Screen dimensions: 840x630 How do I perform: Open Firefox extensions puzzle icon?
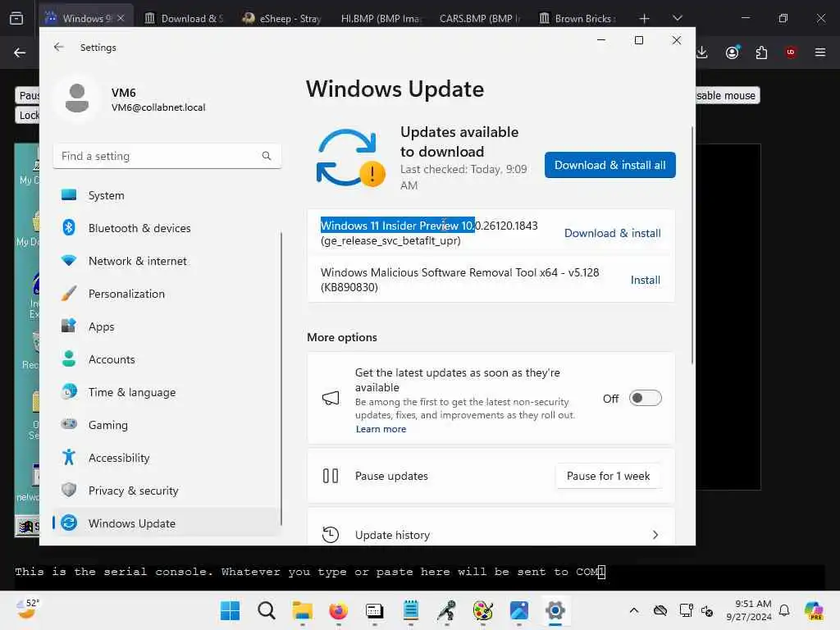click(x=761, y=52)
